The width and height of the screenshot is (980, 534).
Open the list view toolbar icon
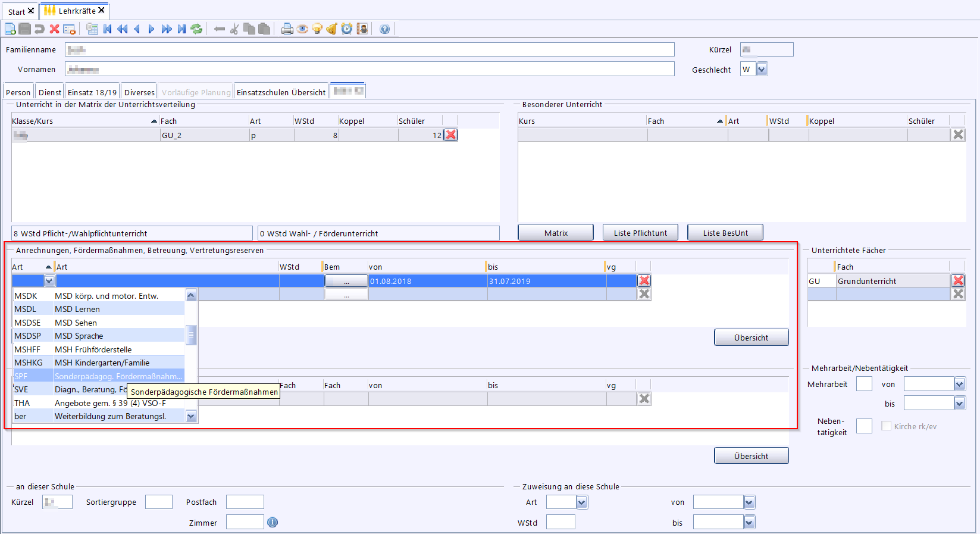[x=92, y=29]
